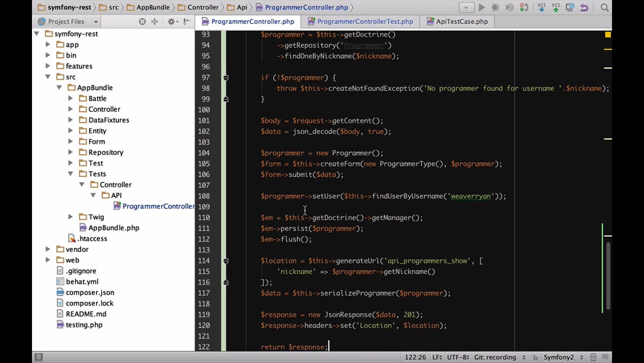
Task: Open Git: recording branch menu
Action: (499, 357)
